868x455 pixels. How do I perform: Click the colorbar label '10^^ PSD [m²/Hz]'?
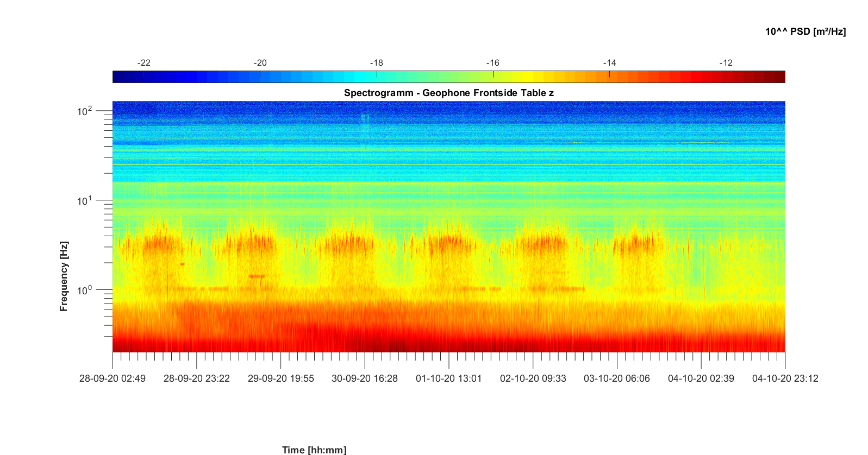(805, 31)
